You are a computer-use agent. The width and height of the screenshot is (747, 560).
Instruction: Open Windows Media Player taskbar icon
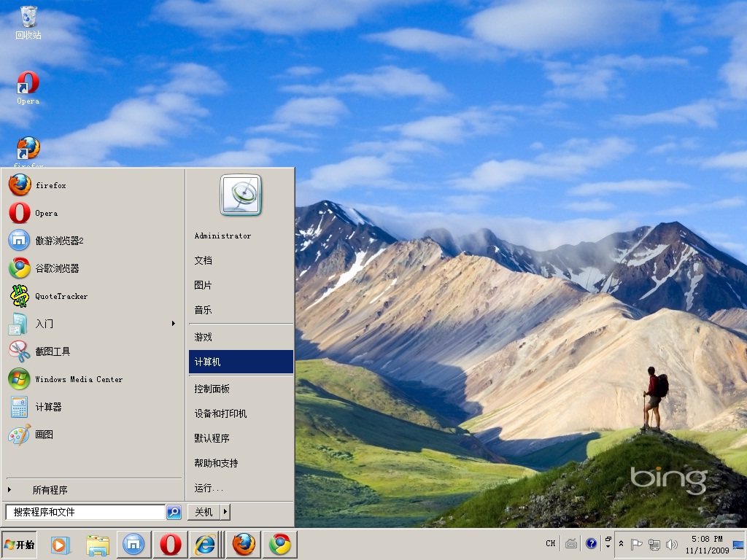tap(61, 545)
